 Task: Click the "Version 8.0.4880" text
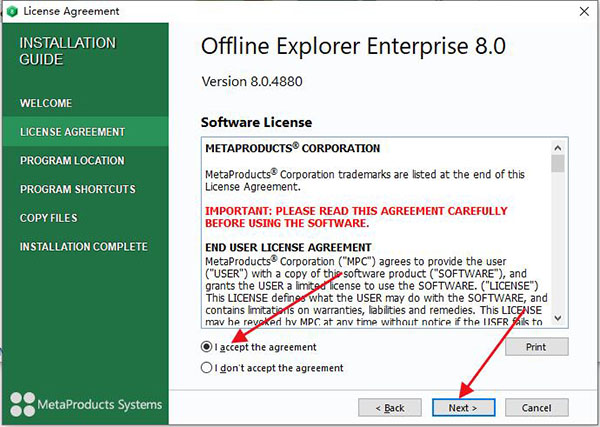click(252, 81)
